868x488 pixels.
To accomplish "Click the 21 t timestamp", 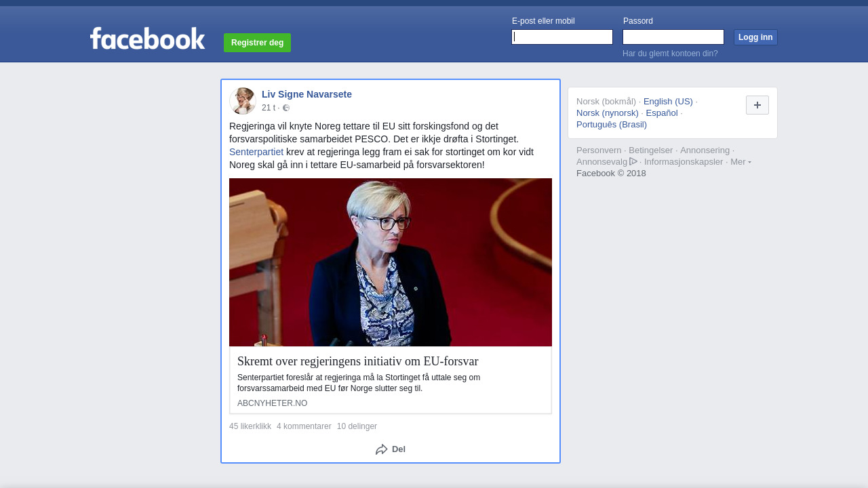I will [269, 108].
